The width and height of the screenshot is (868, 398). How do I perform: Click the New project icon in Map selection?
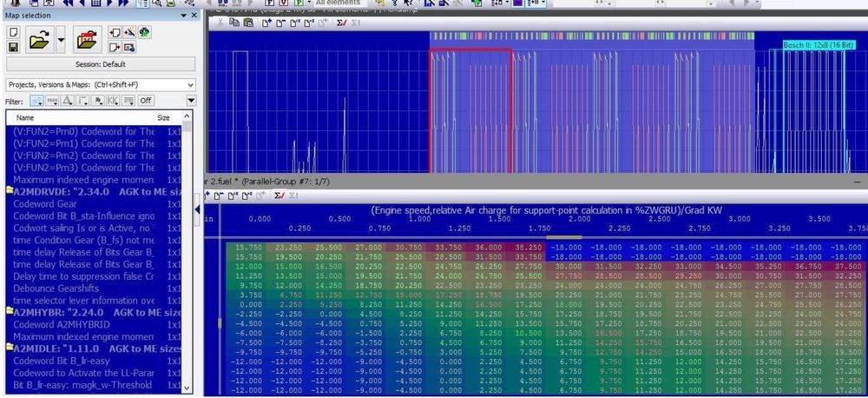14,33
